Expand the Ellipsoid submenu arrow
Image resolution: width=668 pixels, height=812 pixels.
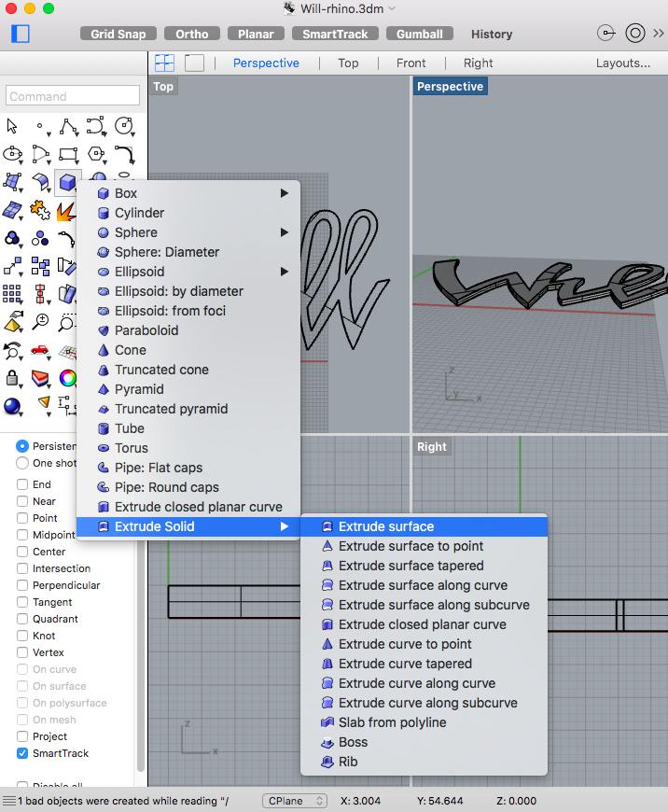click(284, 272)
